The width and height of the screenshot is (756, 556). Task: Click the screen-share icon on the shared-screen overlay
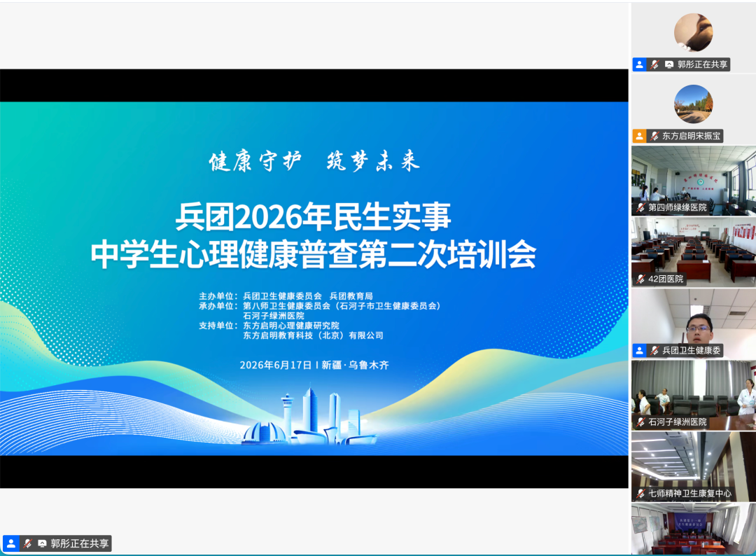[x=43, y=543]
